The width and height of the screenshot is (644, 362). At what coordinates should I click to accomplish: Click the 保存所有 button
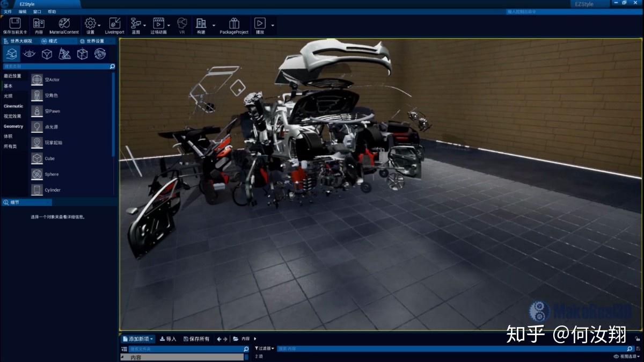pyautogui.click(x=196, y=338)
